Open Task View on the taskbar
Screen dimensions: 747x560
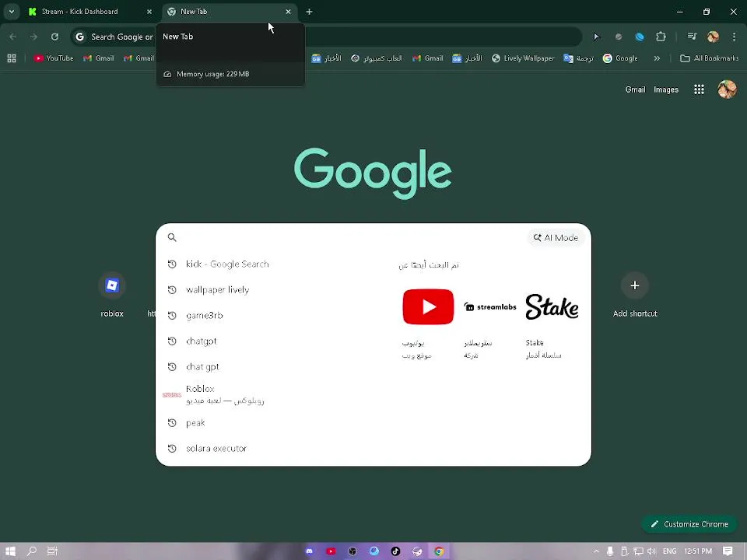point(52,551)
